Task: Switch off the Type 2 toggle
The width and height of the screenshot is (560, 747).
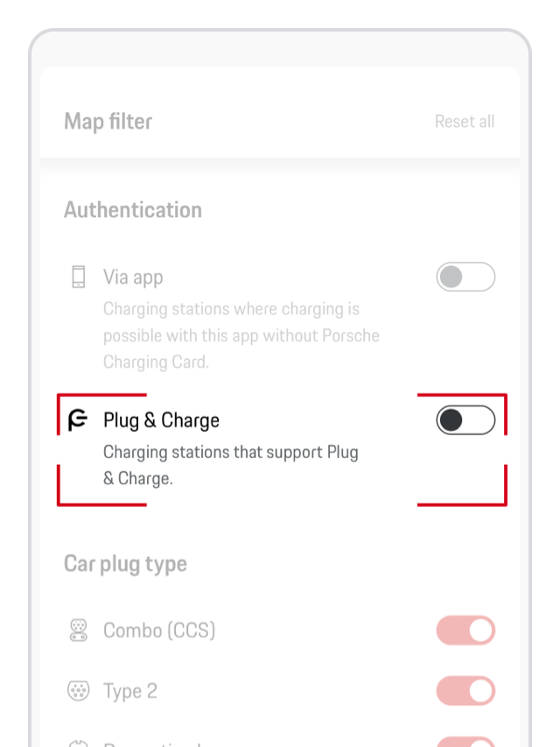Action: click(465, 691)
